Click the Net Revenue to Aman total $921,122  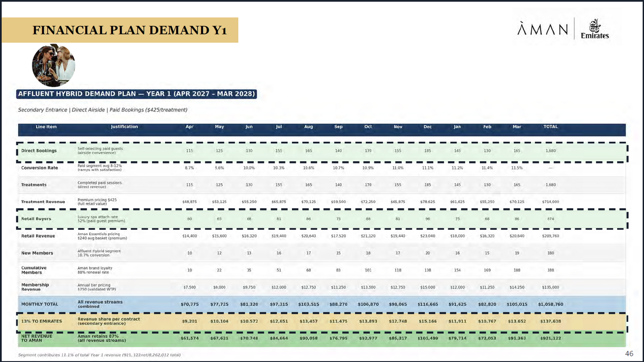551,338
